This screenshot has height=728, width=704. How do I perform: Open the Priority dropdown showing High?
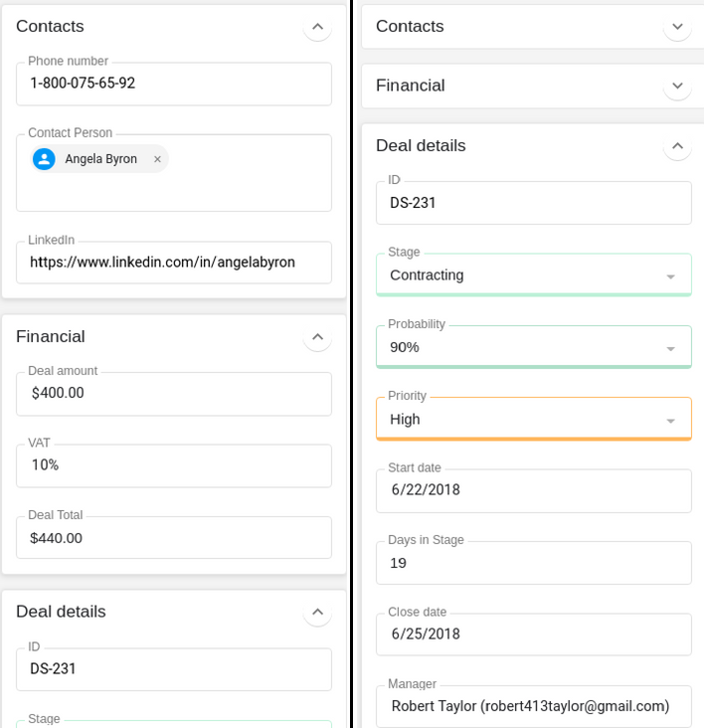534,419
